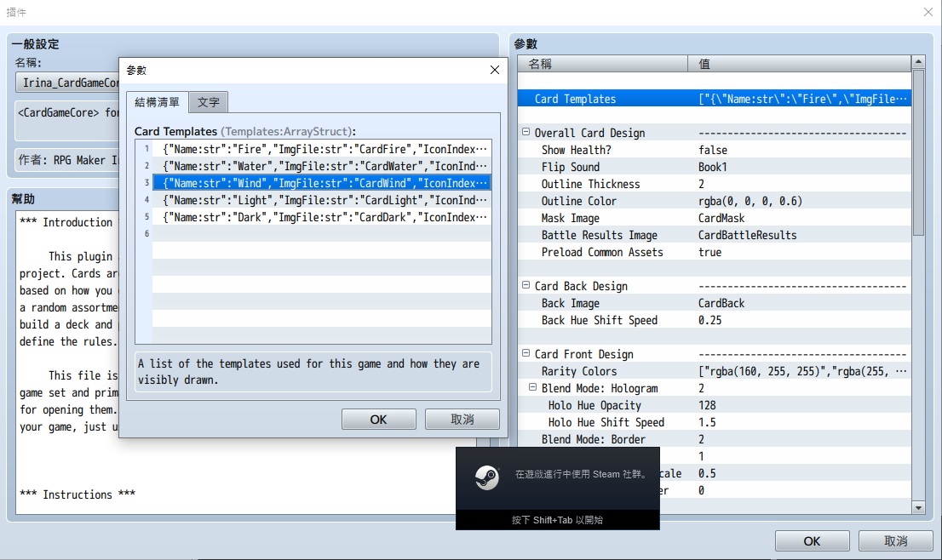The height and width of the screenshot is (560, 942).
Task: Select the Mask Image parameter
Action: pos(715,218)
